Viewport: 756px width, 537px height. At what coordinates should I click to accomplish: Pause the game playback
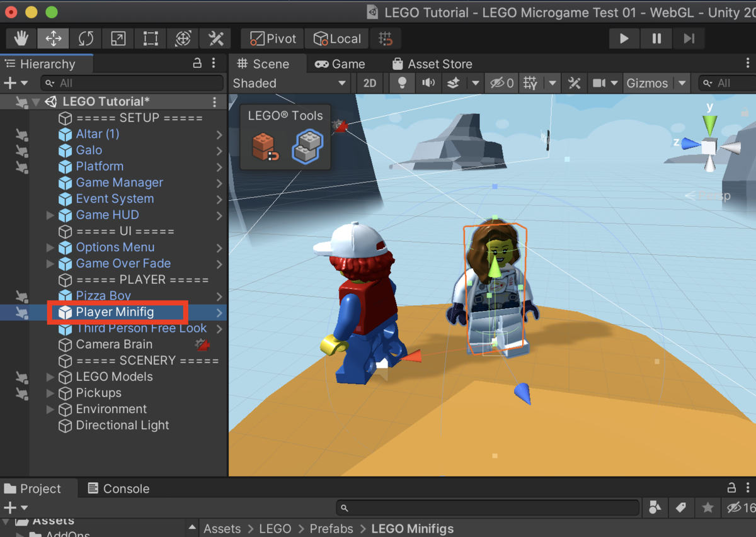pos(656,38)
